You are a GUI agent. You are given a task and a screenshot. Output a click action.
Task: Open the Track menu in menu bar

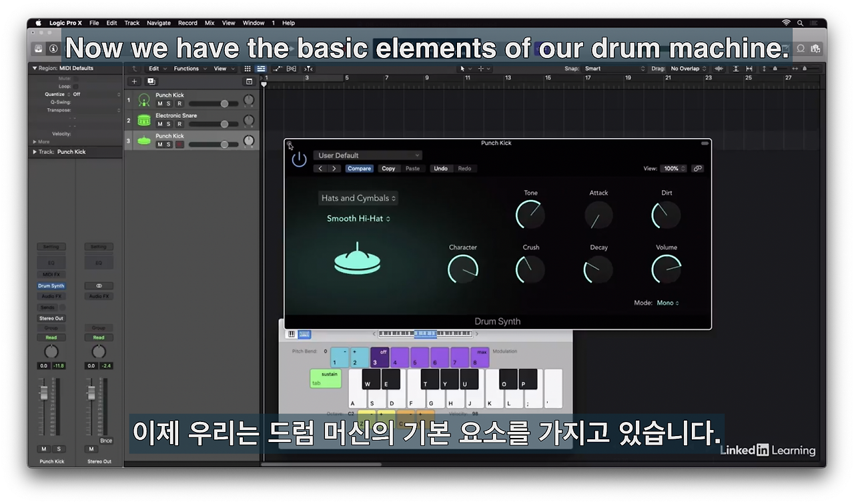pos(132,23)
